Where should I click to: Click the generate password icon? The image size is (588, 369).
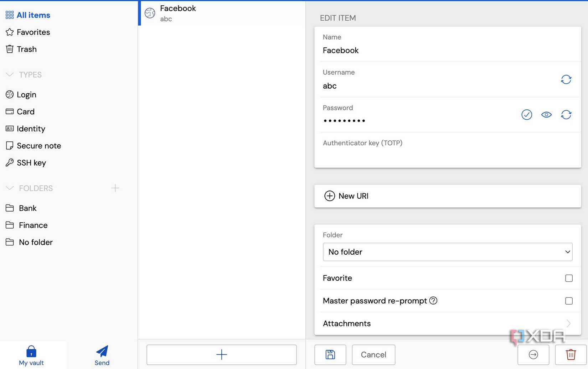point(566,115)
